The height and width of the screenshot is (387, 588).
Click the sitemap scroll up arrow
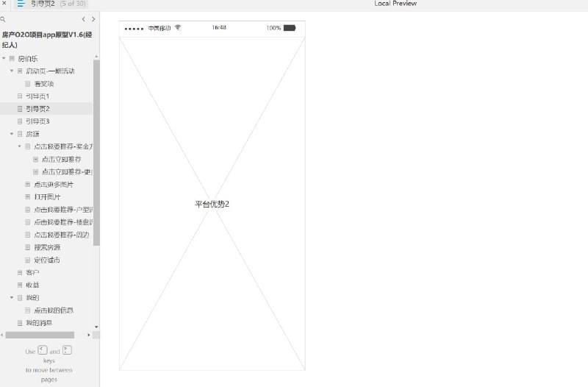(x=96, y=57)
